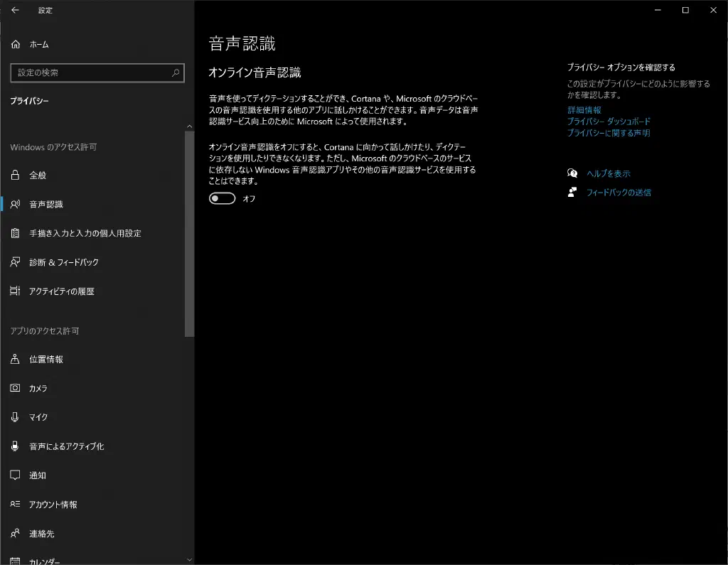Image resolution: width=728 pixels, height=565 pixels.
Task: Click the sidebar scroll up arrow
Action: point(189,127)
